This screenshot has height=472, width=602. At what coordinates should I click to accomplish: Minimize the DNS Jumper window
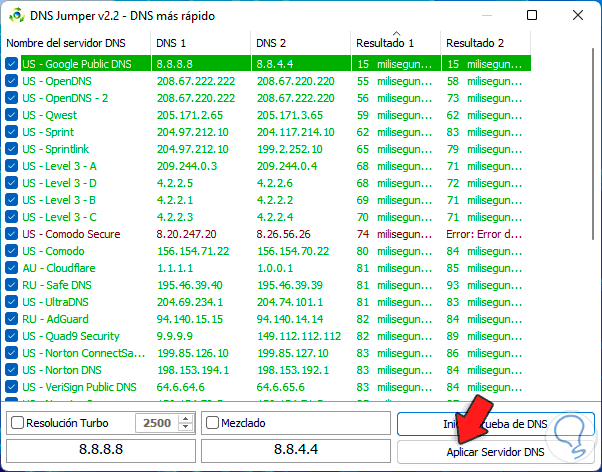(487, 15)
